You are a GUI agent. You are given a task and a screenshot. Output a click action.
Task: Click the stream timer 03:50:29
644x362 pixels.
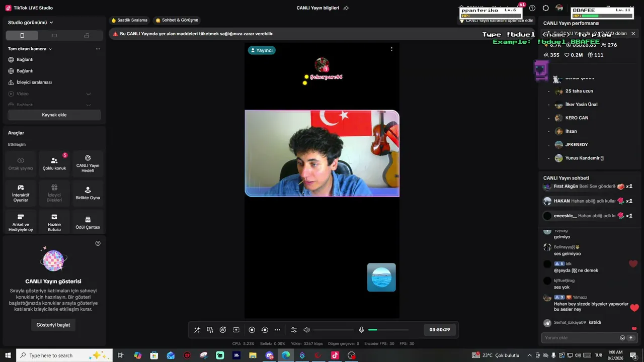coord(440,330)
